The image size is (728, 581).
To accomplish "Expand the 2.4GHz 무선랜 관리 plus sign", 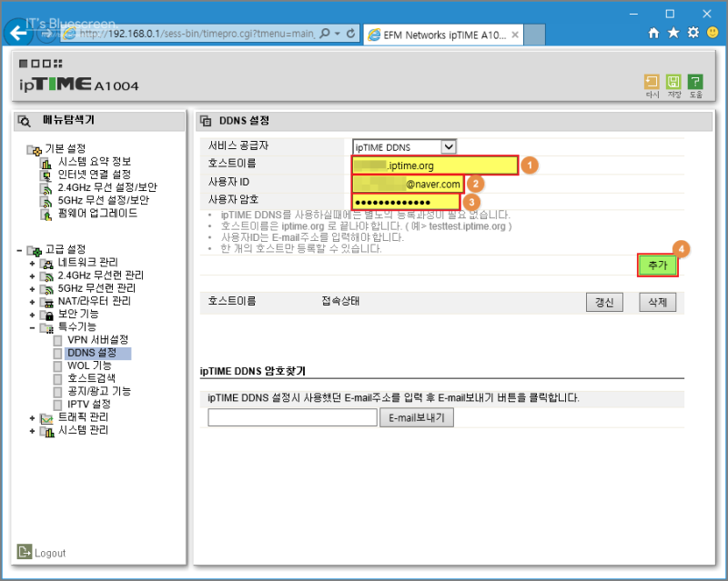I will click(x=32, y=276).
